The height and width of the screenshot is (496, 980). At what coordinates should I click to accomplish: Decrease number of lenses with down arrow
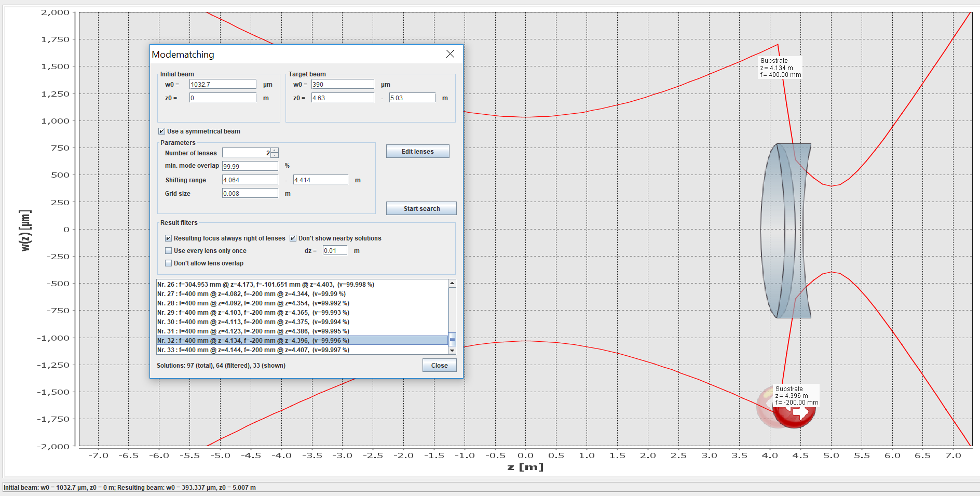coord(275,155)
